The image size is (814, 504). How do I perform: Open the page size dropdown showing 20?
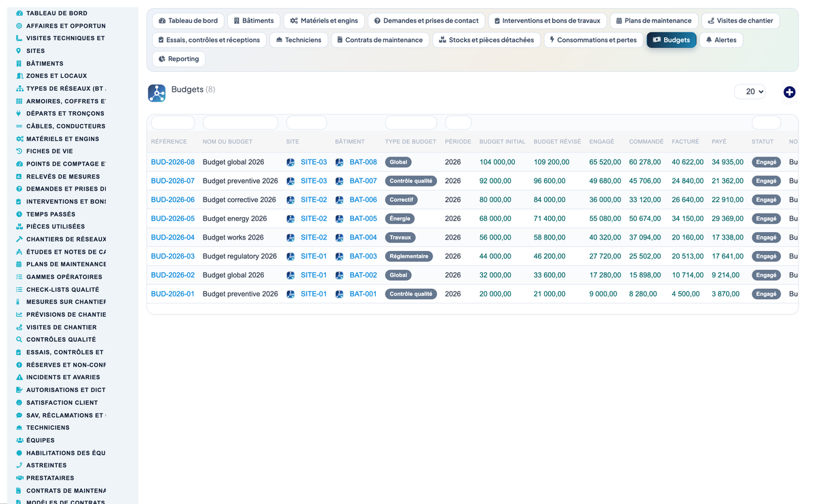point(750,92)
